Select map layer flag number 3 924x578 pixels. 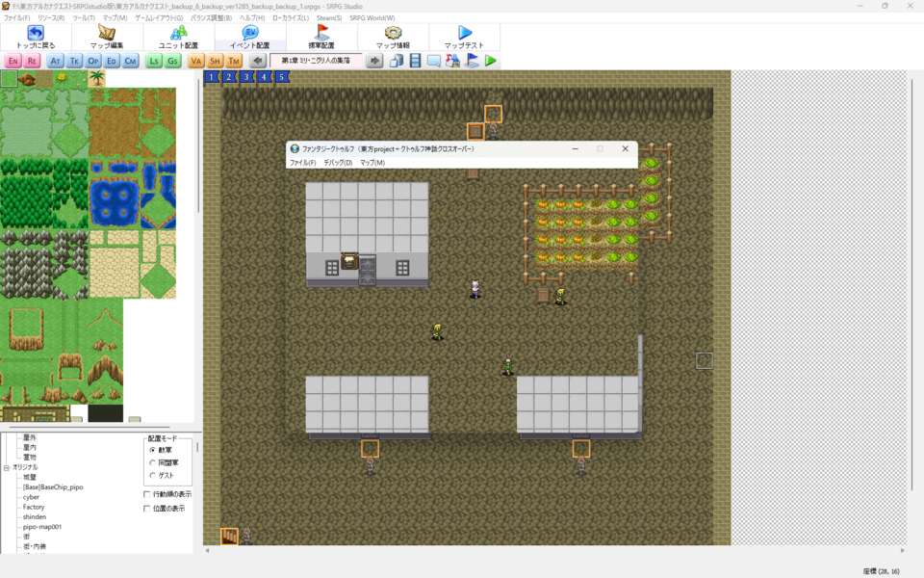(246, 77)
